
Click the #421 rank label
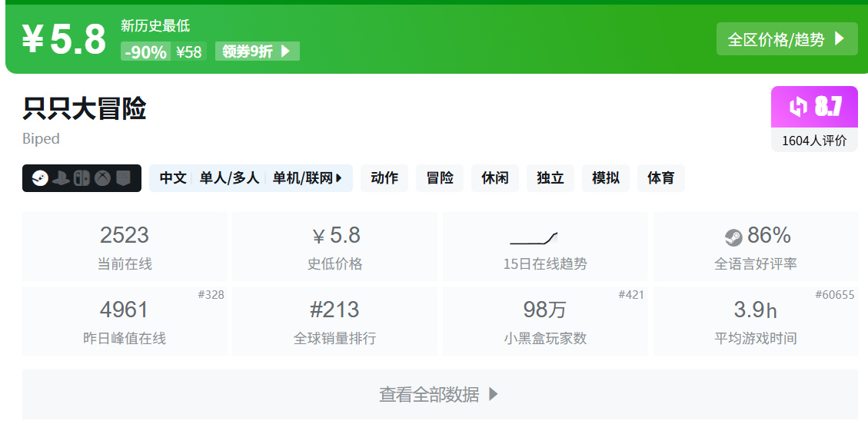(631, 295)
